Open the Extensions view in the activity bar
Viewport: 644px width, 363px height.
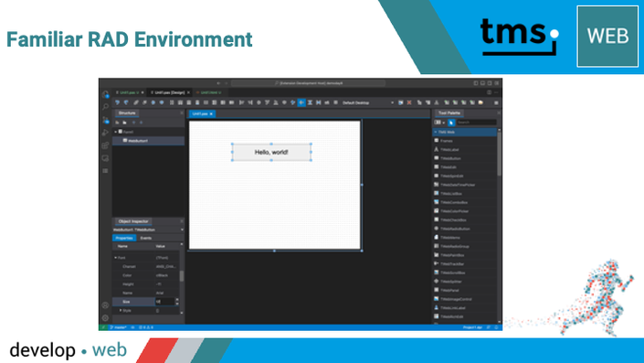[106, 145]
